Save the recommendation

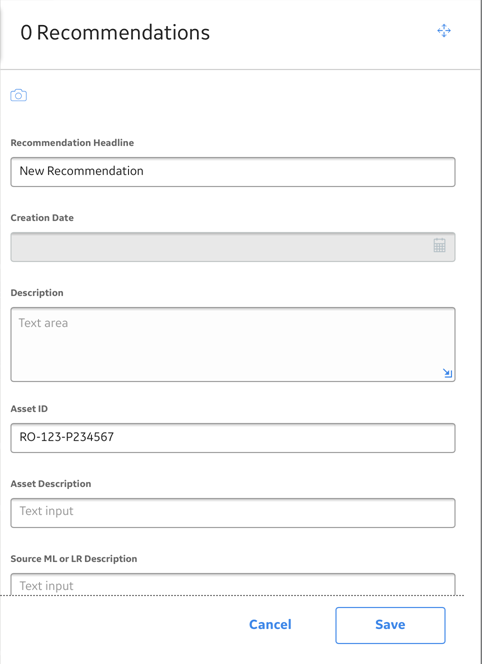(390, 625)
